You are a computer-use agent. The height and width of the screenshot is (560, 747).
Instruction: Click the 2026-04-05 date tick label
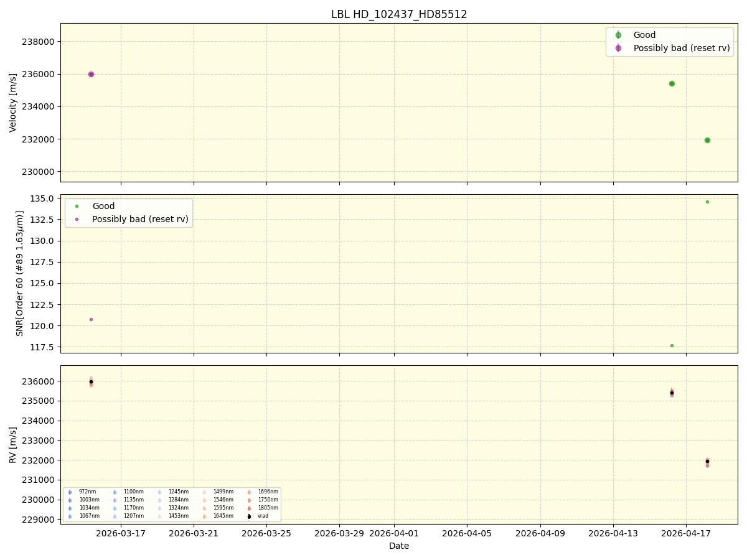tap(467, 533)
